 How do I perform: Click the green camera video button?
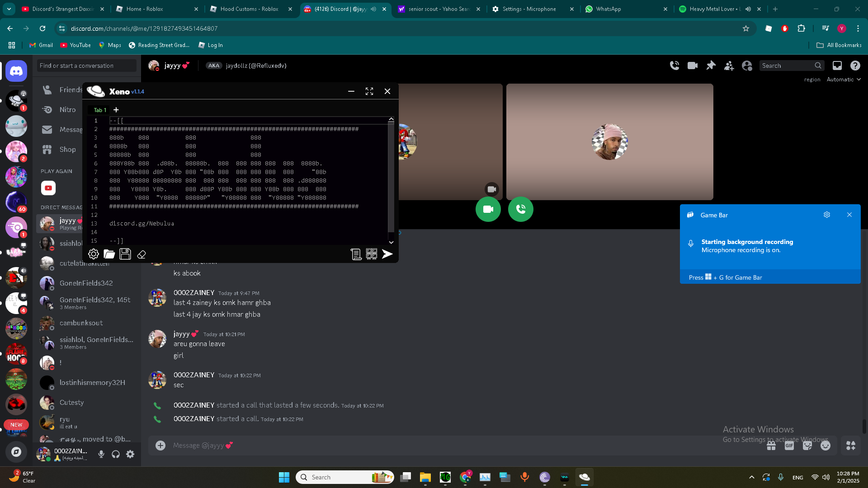(x=488, y=209)
